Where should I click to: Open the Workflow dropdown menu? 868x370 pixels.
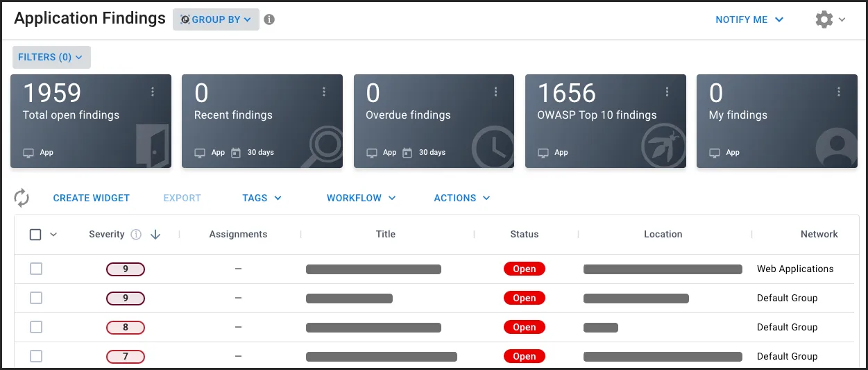[x=361, y=198]
